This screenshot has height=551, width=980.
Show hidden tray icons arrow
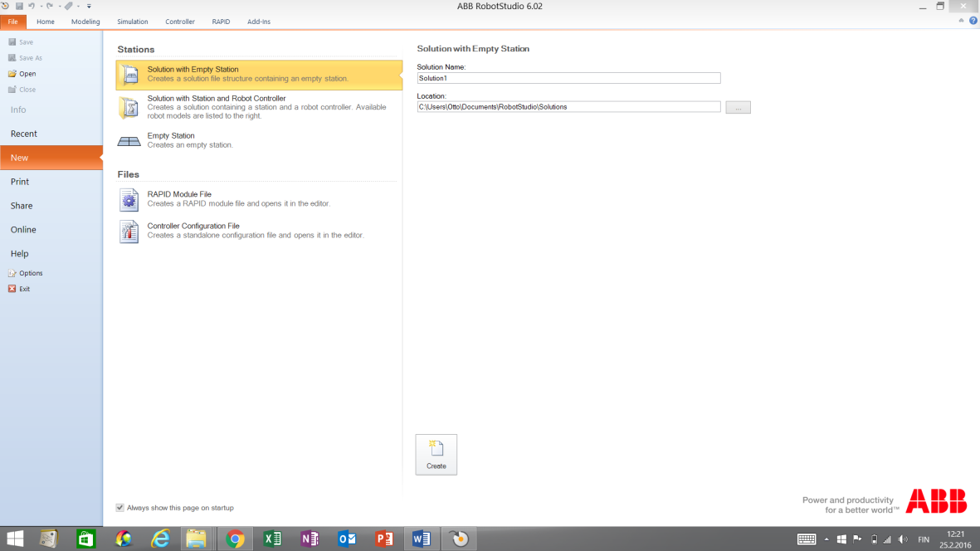coord(826,539)
